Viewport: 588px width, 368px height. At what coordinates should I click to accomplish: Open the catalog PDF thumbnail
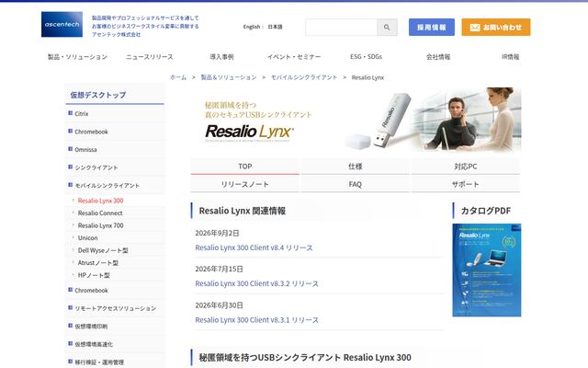[487, 270]
